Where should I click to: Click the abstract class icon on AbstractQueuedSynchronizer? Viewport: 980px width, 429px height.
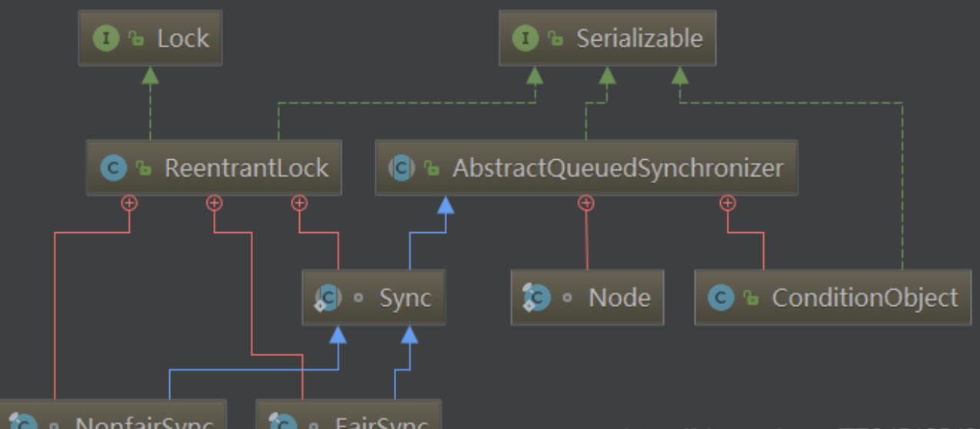click(402, 168)
